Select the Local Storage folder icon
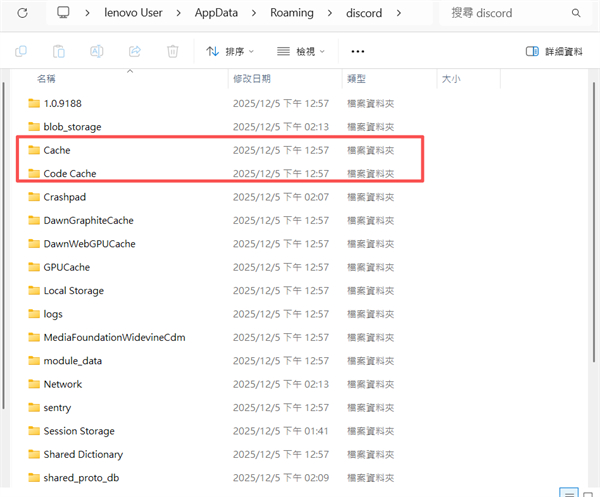Image resolution: width=600 pixels, height=497 pixels. coord(34,290)
